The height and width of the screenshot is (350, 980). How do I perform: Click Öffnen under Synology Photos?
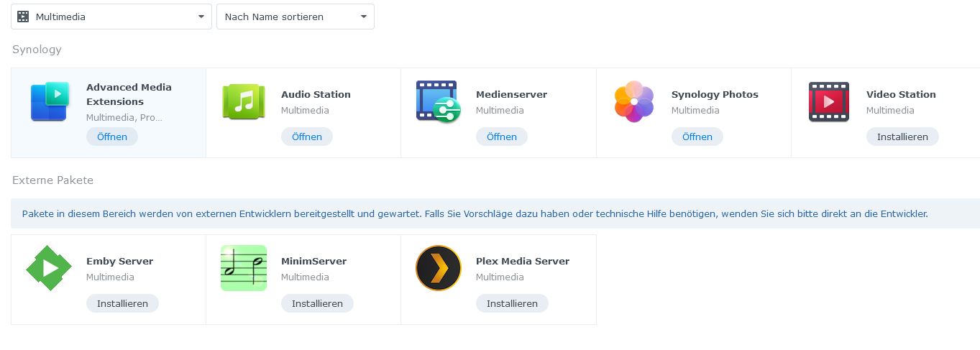pos(697,137)
